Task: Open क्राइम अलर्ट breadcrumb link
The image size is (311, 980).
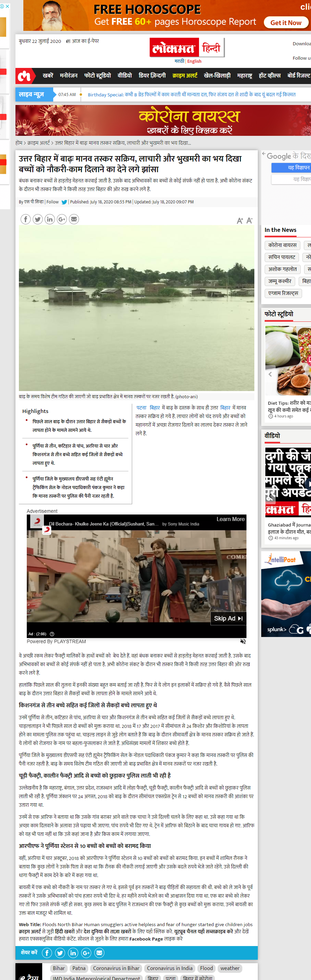Action: point(38,143)
